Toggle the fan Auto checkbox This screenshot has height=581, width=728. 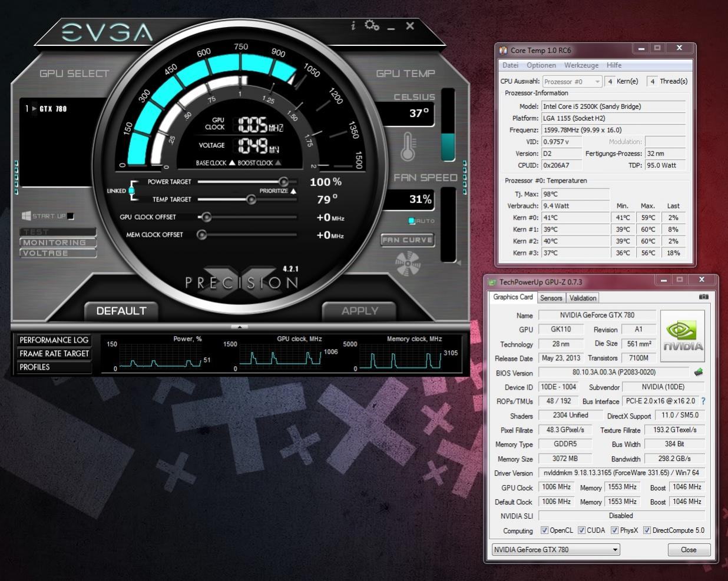[412, 221]
